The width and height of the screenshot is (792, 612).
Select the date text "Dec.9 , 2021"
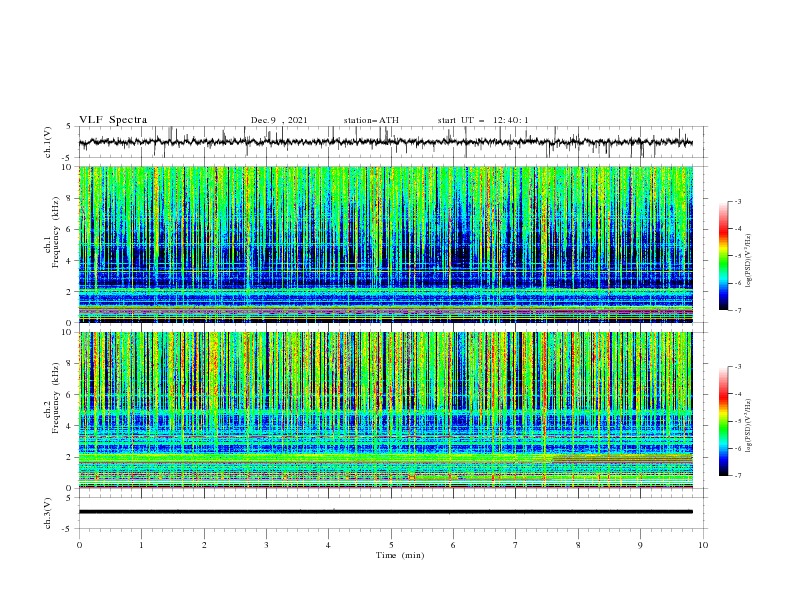tap(279, 120)
